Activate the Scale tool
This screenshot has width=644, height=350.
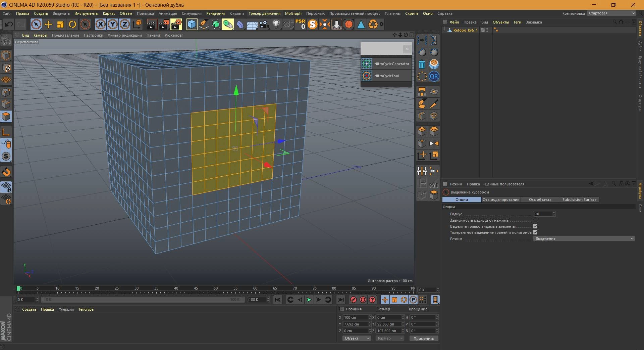tap(60, 24)
